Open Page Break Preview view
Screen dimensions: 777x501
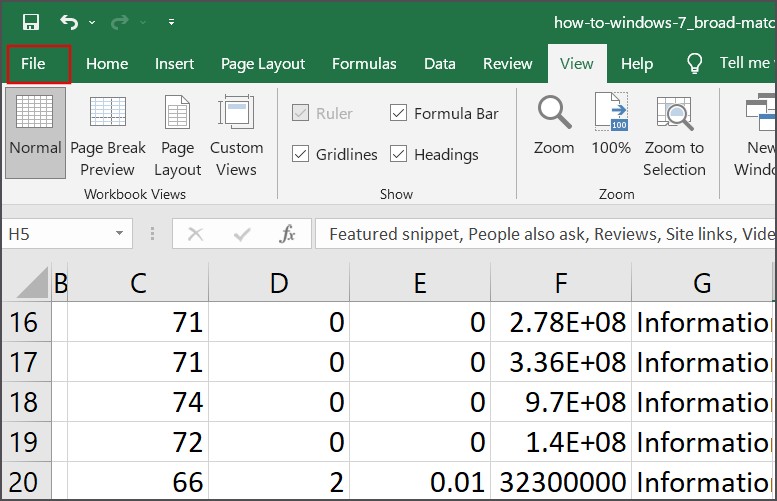click(x=108, y=130)
